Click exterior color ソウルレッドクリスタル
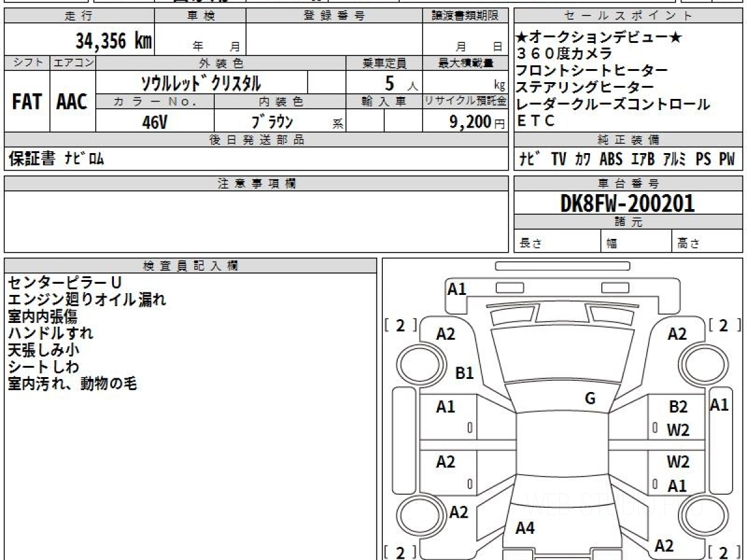The width and height of the screenshot is (747, 560). click(201, 82)
